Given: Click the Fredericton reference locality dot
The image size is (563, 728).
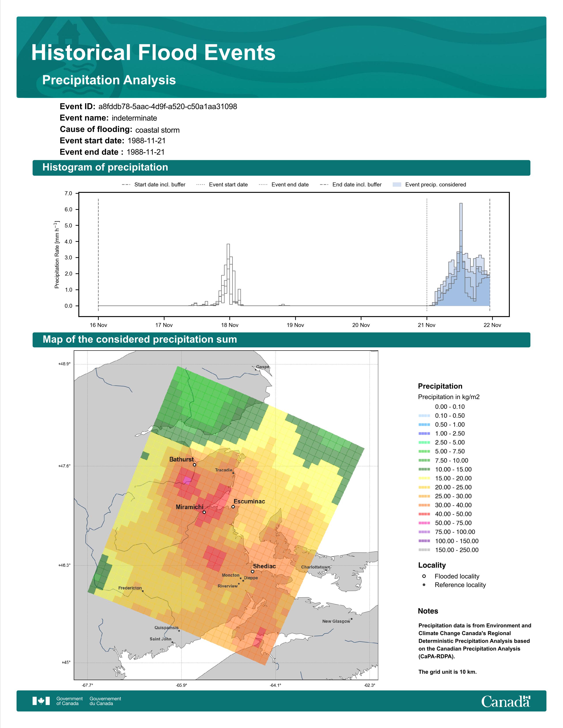Looking at the screenshot, I should [143, 591].
